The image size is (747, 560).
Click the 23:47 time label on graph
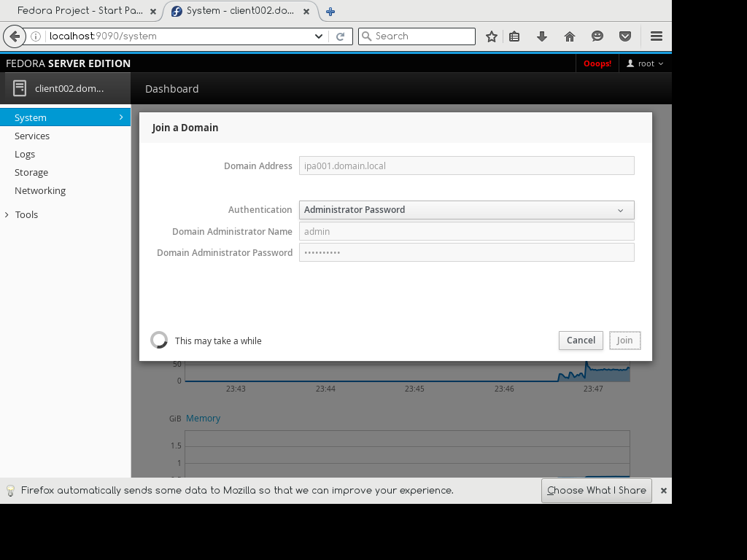coord(593,389)
